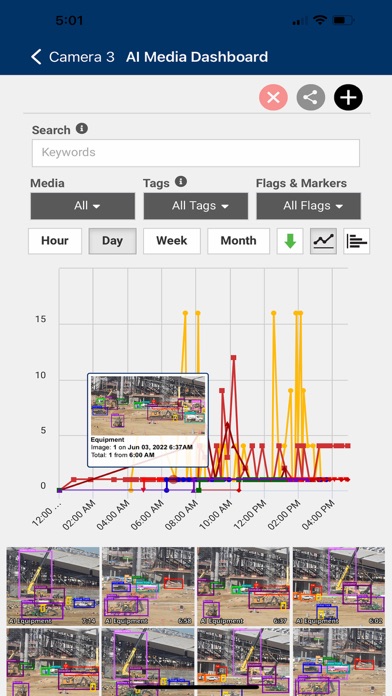Focus the Keywords search field
392x696 pixels.
click(196, 153)
